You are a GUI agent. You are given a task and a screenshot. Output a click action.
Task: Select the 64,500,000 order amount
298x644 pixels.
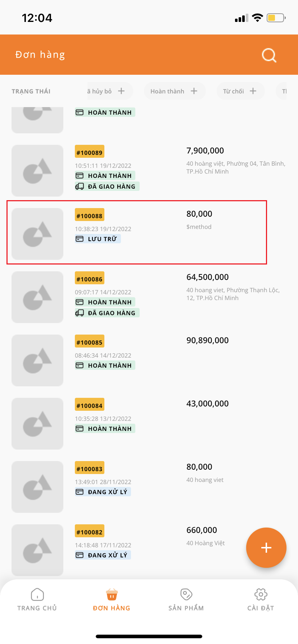(208, 277)
